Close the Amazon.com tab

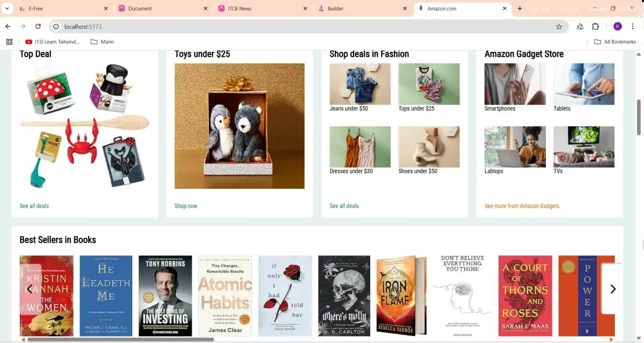[x=505, y=9]
